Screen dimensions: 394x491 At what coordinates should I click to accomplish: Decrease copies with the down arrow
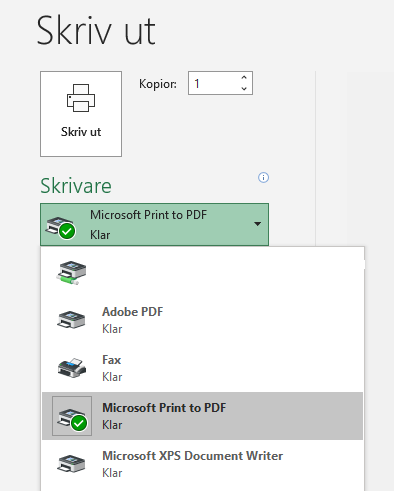tap(244, 88)
